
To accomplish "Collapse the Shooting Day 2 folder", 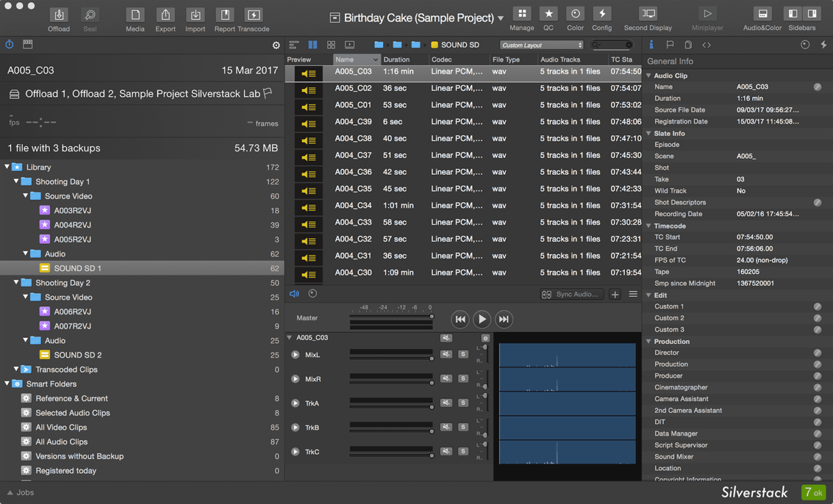I will pyautogui.click(x=16, y=283).
